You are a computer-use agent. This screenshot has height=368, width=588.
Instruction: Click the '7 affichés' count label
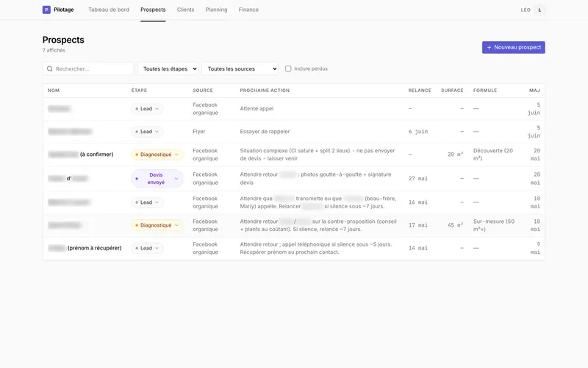pyautogui.click(x=54, y=50)
